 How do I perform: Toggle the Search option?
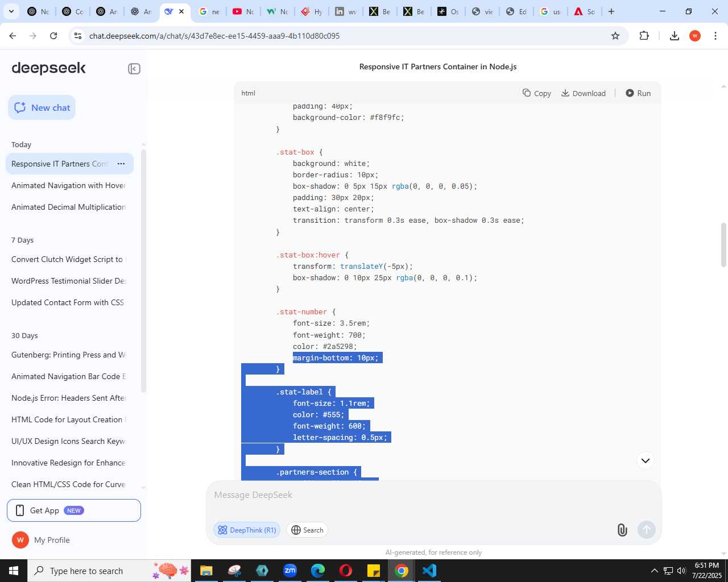(x=308, y=530)
